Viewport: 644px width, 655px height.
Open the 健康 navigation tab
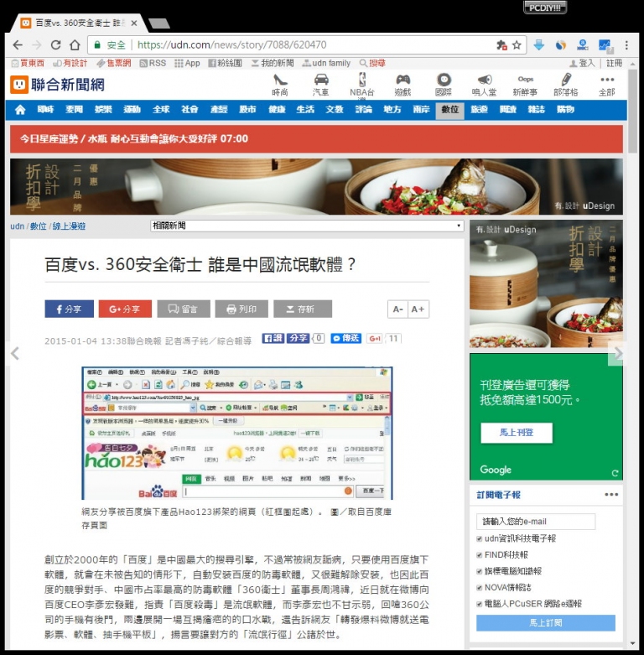pos(277,109)
